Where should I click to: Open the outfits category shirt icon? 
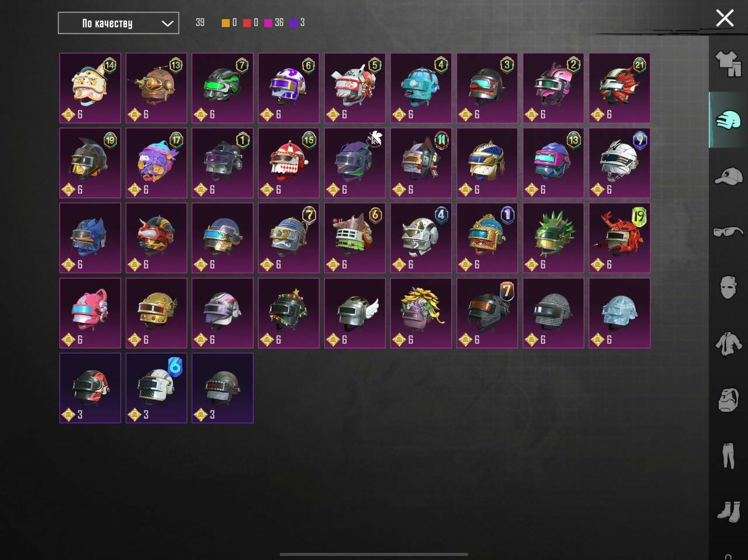pyautogui.click(x=728, y=64)
